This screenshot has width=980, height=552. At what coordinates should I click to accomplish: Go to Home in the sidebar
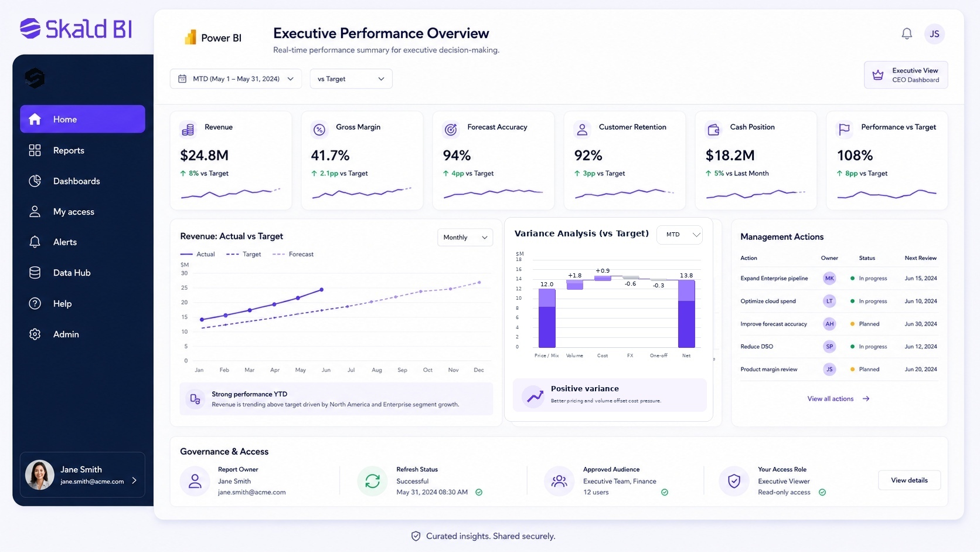click(83, 119)
